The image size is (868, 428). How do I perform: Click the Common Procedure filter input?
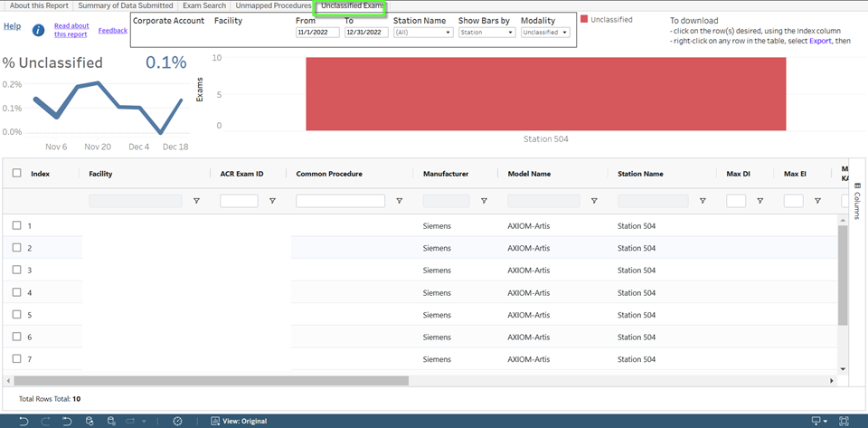coord(341,201)
